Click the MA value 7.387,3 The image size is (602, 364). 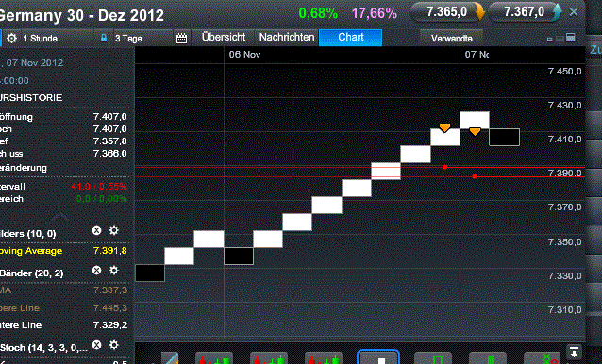(110, 290)
